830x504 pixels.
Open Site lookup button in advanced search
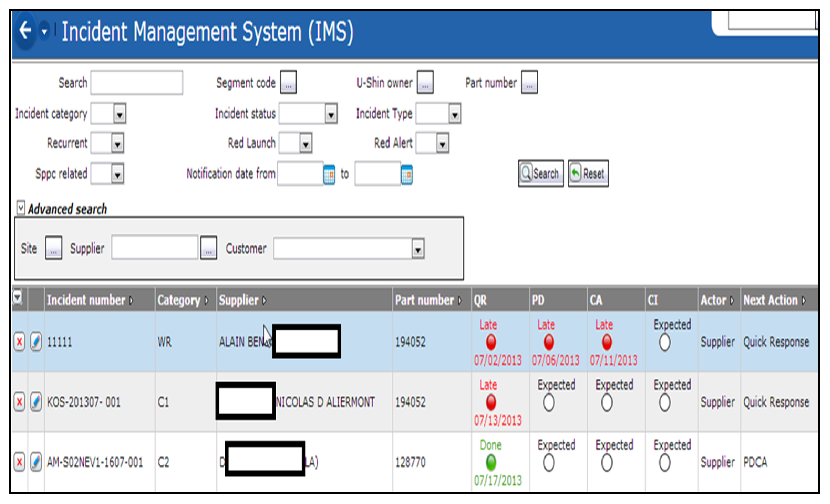pos(54,248)
